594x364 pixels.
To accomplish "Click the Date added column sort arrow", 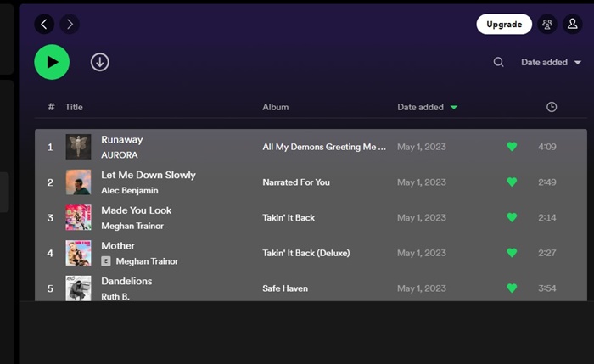I will [x=454, y=108].
